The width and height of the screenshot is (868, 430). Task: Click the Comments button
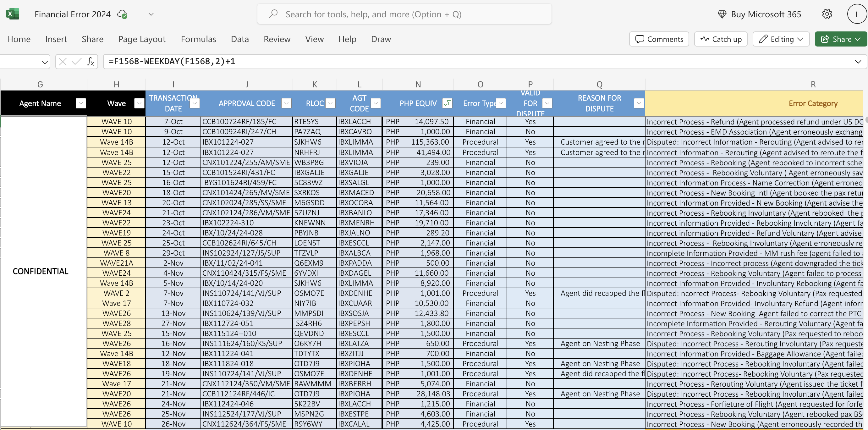point(659,39)
